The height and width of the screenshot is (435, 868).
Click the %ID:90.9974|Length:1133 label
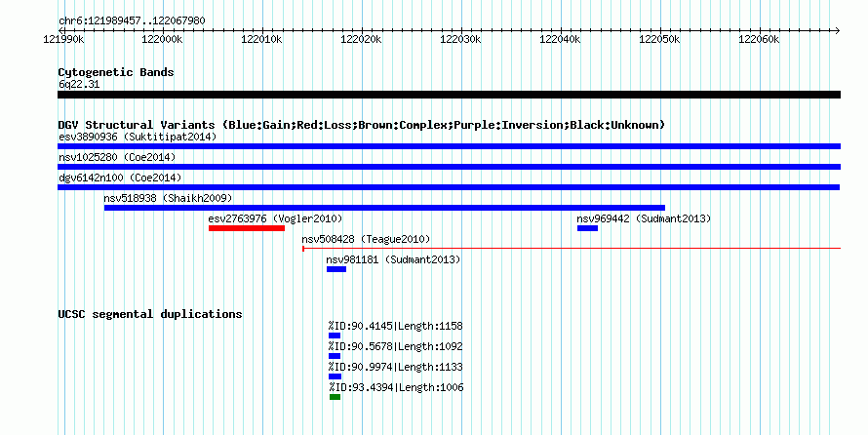click(395, 367)
